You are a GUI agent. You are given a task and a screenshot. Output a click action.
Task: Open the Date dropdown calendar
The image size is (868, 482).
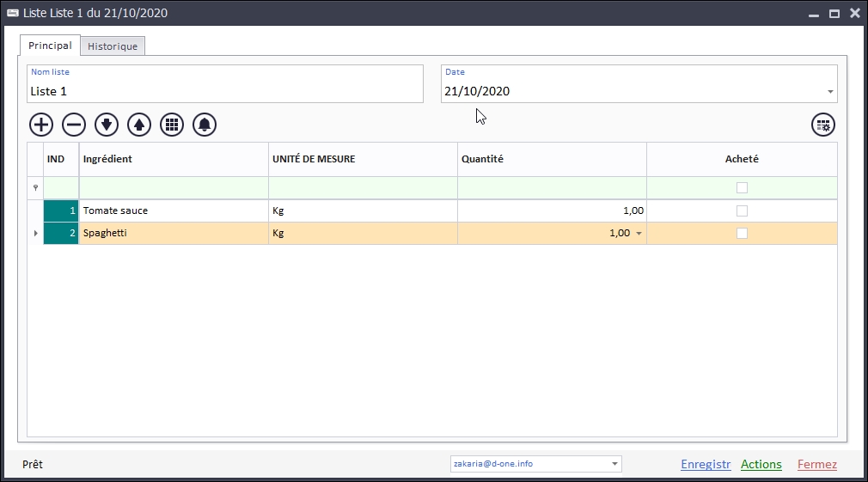(829, 92)
